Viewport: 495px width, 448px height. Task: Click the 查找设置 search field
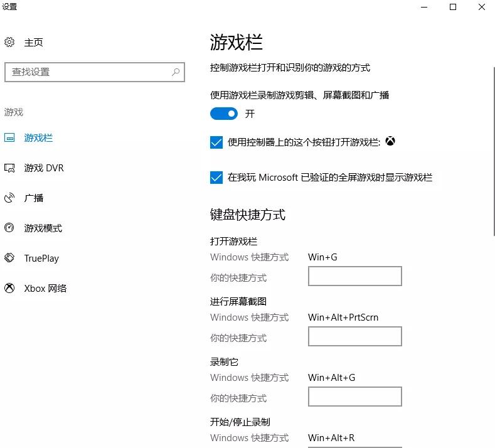coord(95,72)
